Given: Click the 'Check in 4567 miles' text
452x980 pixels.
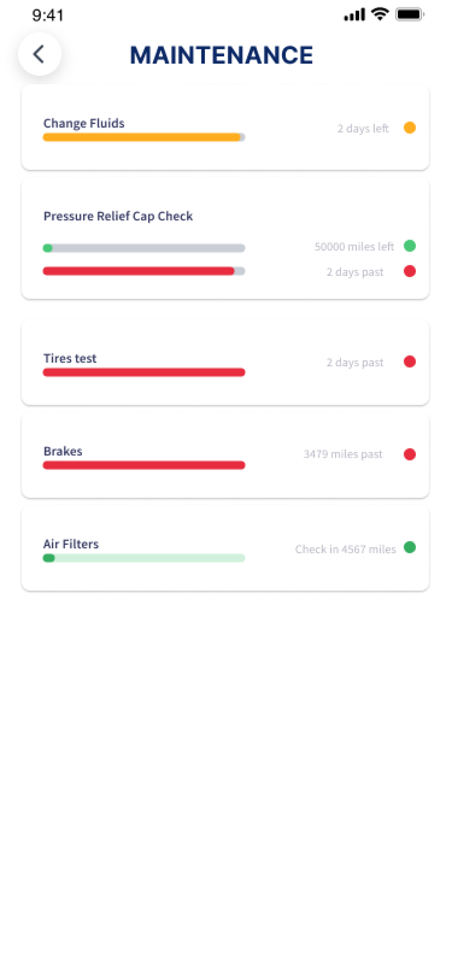Looking at the screenshot, I should tap(345, 549).
